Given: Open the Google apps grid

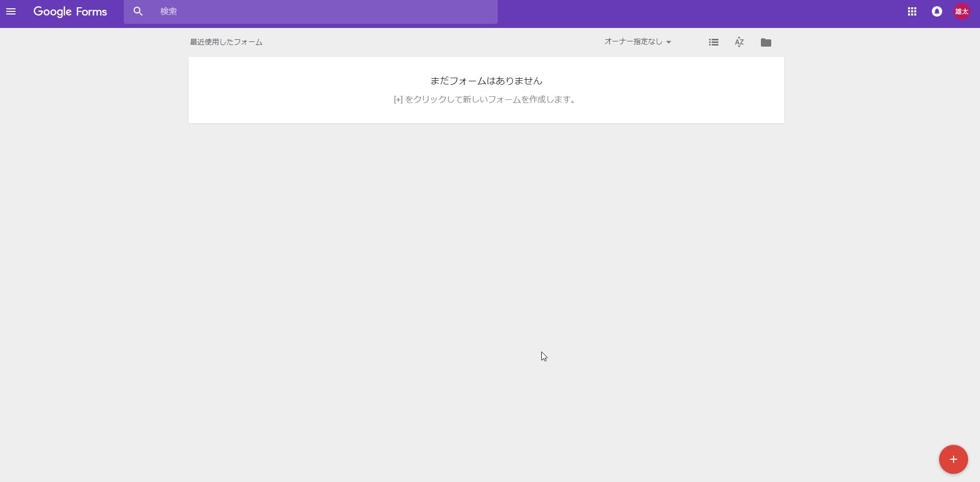Looking at the screenshot, I should 912,11.
